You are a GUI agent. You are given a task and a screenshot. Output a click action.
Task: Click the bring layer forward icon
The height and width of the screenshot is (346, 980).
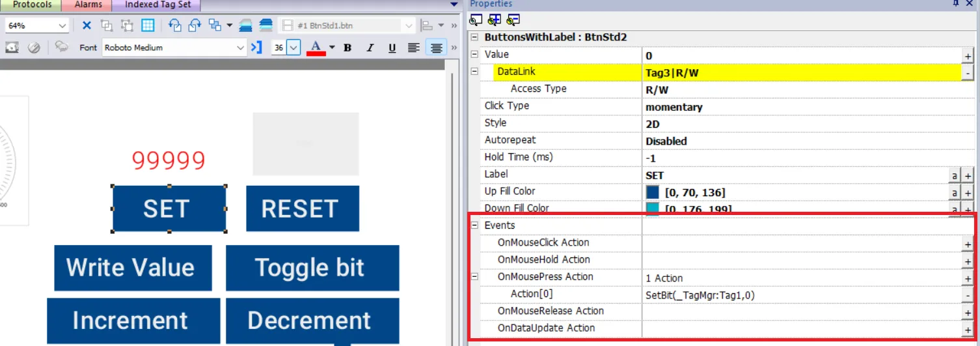tap(245, 25)
